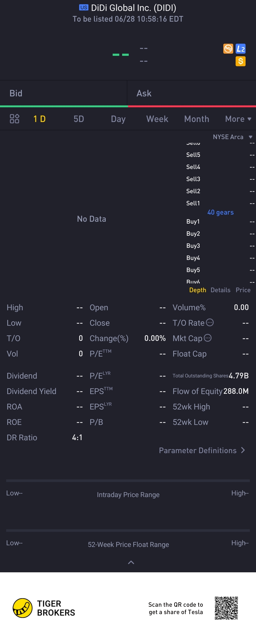
Task: Tap the blue US market flag
Action: [x=84, y=8]
